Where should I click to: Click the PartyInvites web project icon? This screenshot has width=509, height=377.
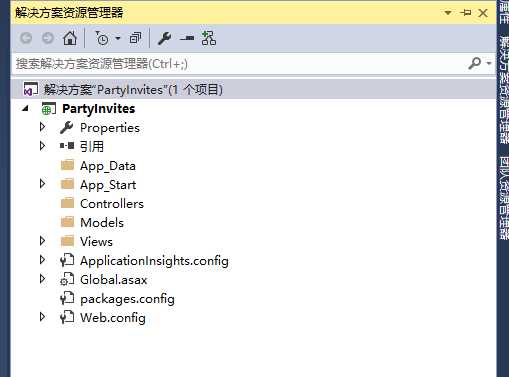(48, 109)
